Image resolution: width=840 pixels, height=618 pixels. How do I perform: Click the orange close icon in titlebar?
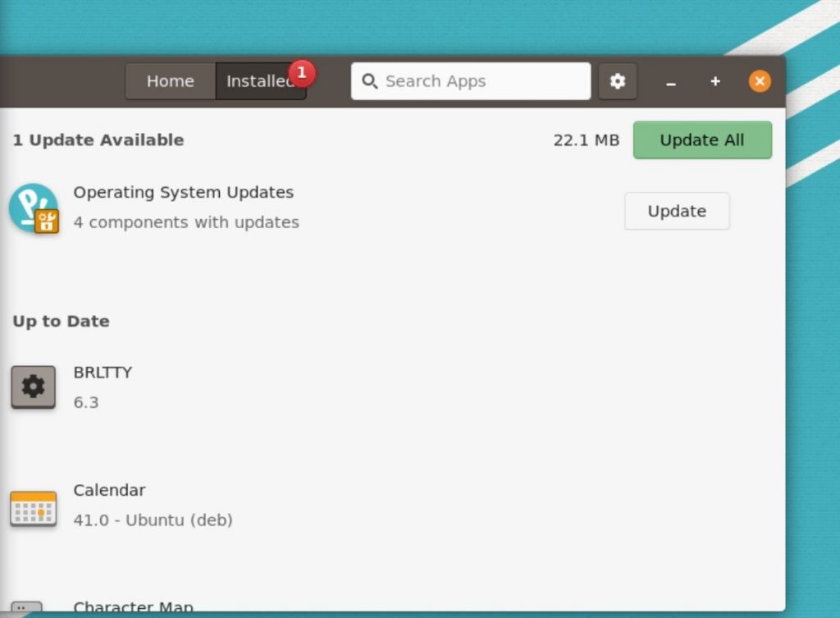760,80
